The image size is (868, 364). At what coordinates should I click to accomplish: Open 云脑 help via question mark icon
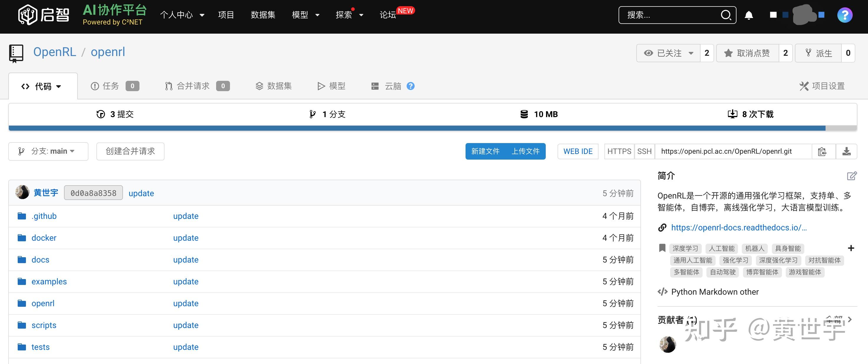411,86
